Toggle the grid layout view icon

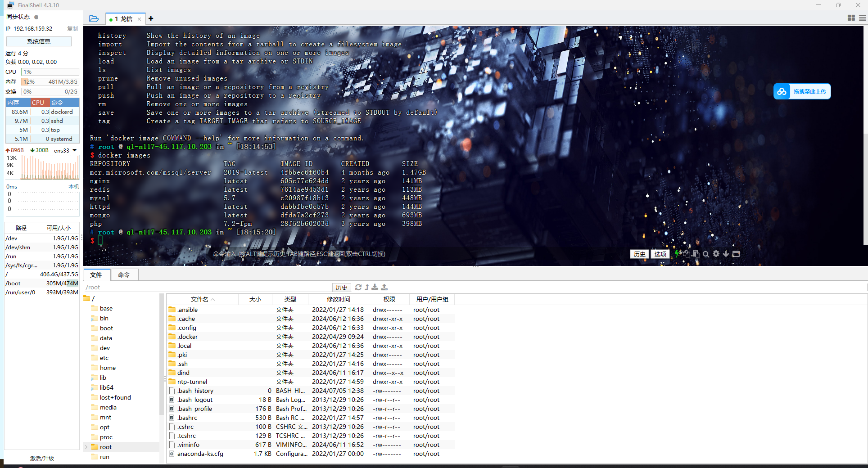851,18
